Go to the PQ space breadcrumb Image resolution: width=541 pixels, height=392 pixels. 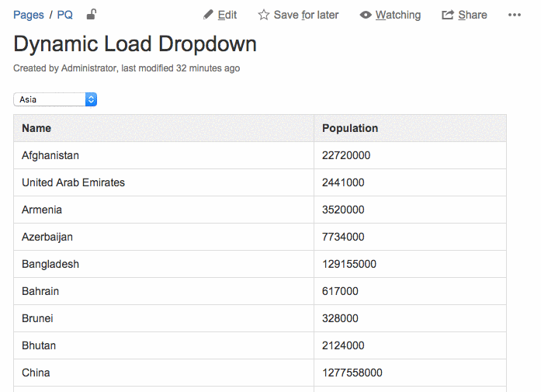coord(65,15)
